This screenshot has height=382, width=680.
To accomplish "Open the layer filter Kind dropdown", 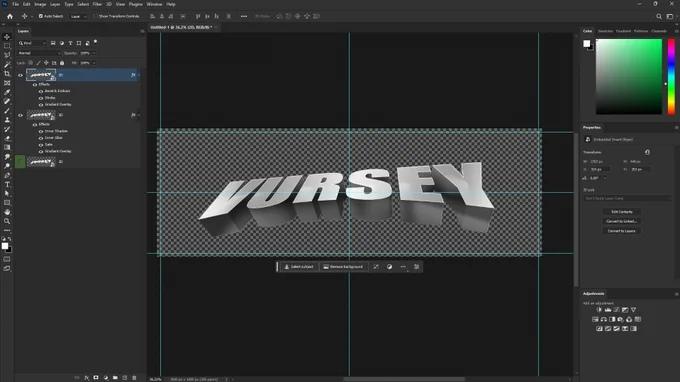I will [32, 43].
